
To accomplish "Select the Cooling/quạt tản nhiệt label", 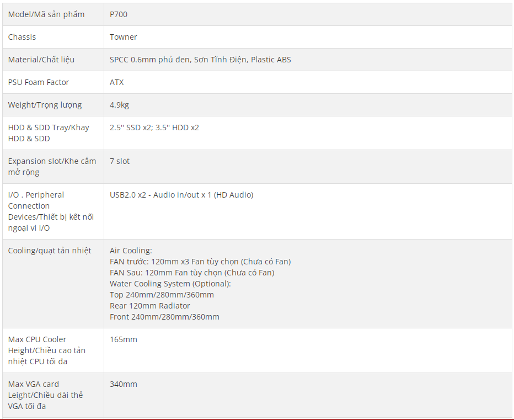I will tap(50, 251).
